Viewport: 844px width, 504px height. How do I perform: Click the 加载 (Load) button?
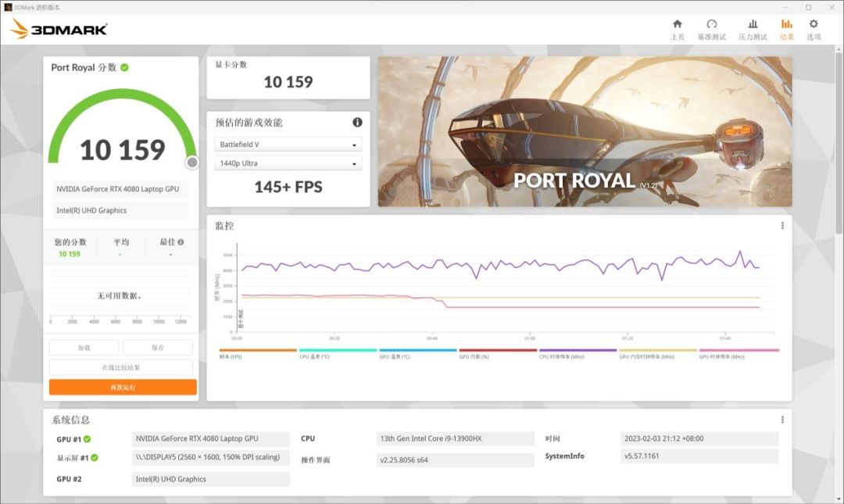coord(84,348)
